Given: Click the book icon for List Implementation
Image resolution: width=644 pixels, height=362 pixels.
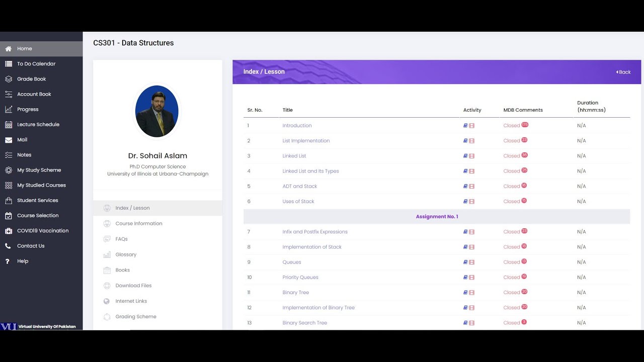Looking at the screenshot, I should (x=466, y=141).
